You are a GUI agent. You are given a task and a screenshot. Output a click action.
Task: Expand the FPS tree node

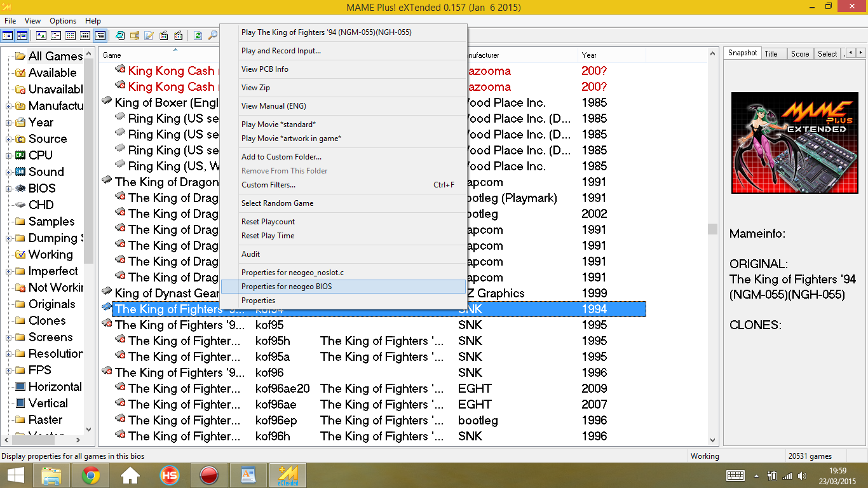pyautogui.click(x=9, y=370)
